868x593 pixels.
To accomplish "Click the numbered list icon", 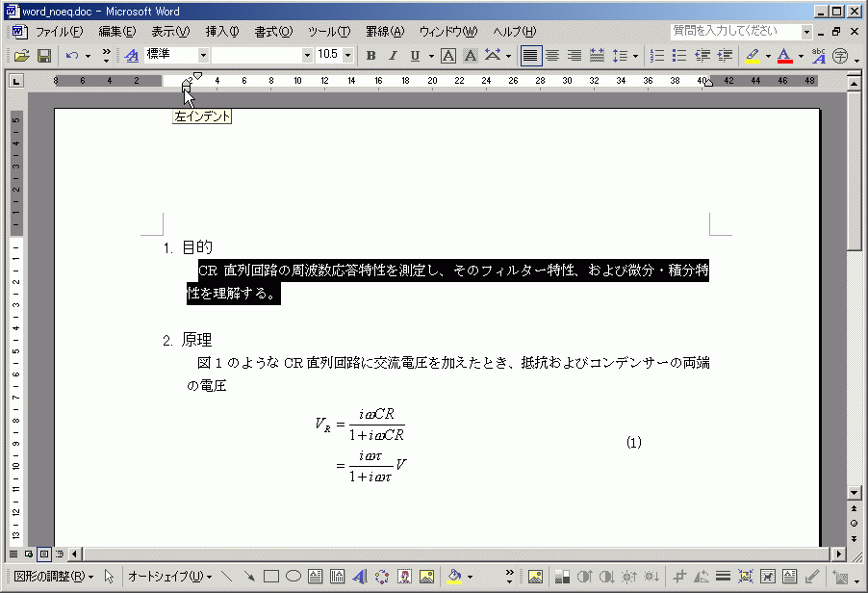I will 657,56.
